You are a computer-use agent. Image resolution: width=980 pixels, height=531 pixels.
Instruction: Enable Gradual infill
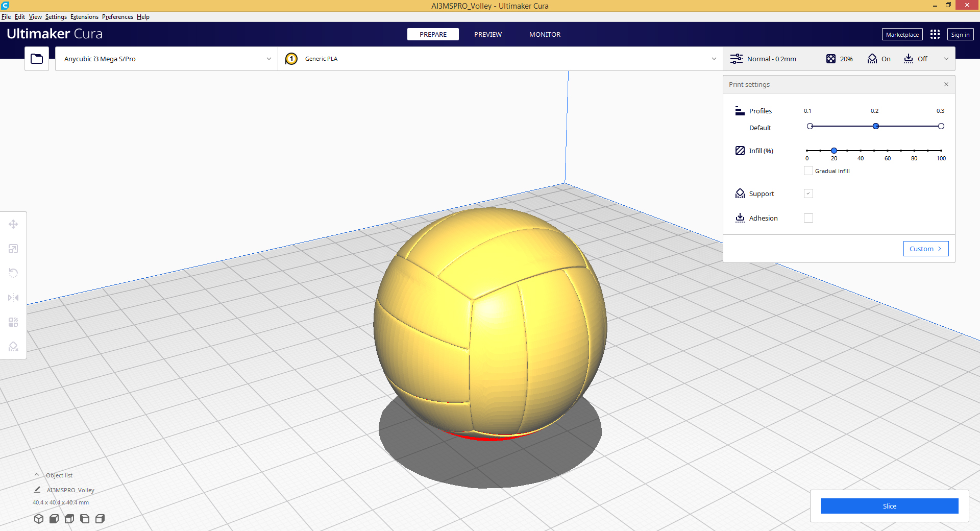[x=808, y=171]
